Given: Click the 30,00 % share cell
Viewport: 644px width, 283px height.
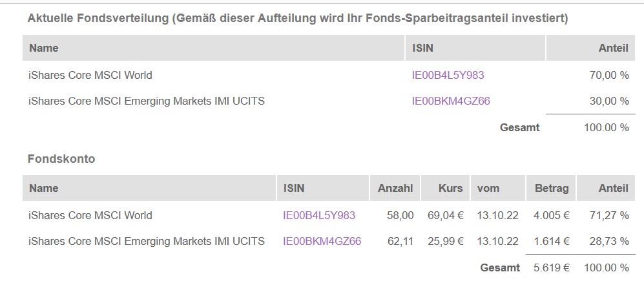Looking at the screenshot, I should [x=609, y=101].
